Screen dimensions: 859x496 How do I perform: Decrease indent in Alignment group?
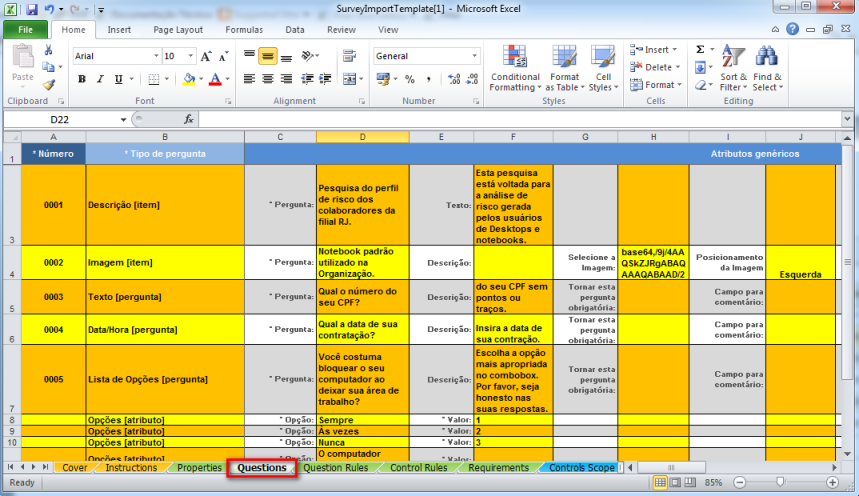[x=307, y=79]
